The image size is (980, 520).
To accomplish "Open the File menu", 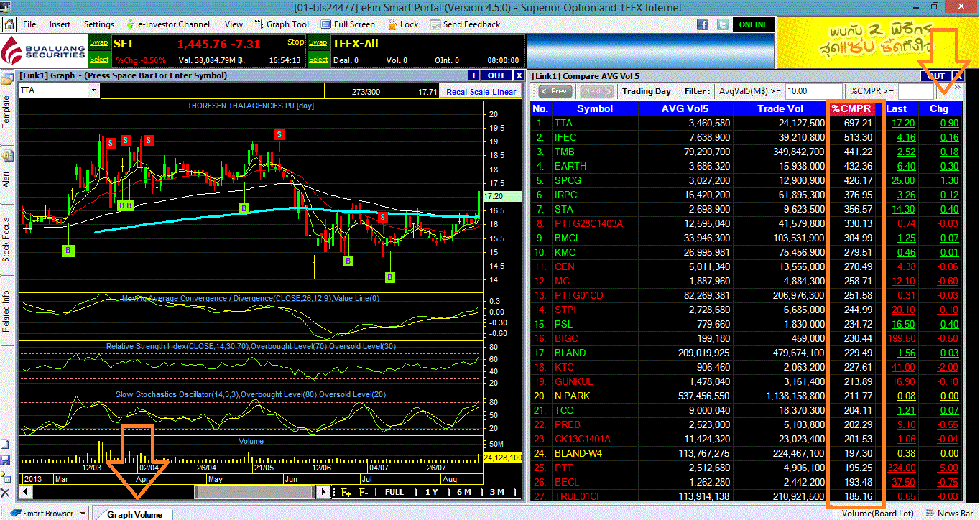I will coord(29,24).
